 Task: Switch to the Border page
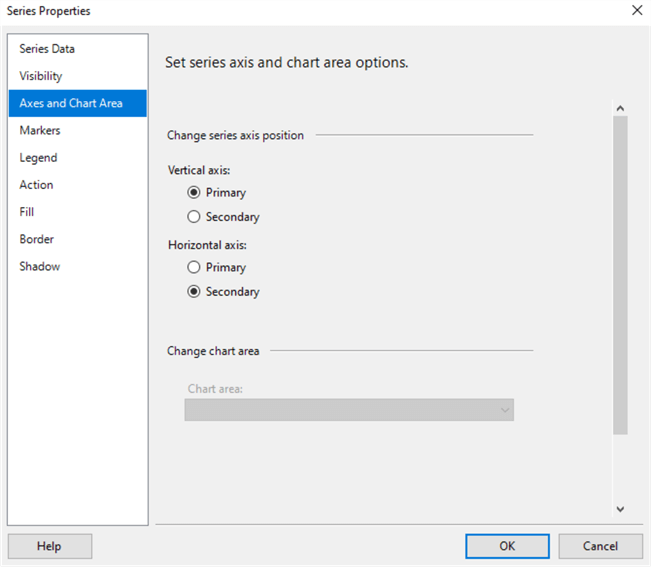[x=37, y=239]
